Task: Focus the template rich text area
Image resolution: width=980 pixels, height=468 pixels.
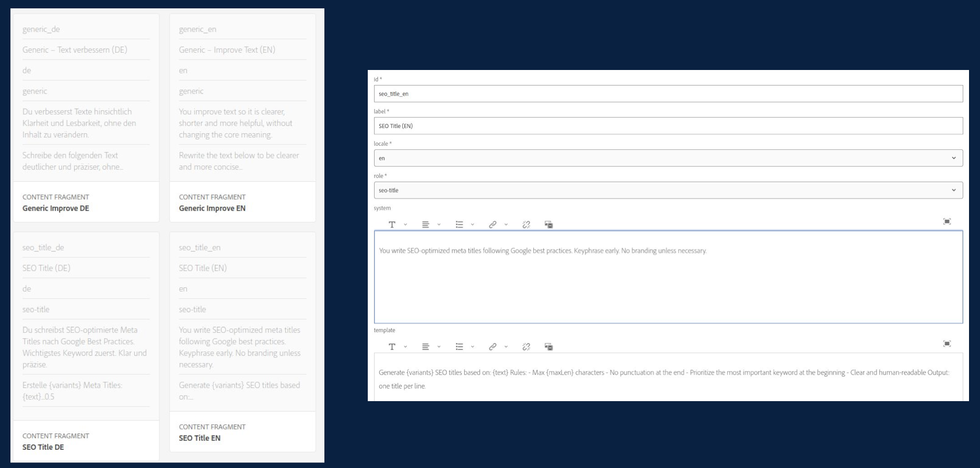Action: coord(668,377)
